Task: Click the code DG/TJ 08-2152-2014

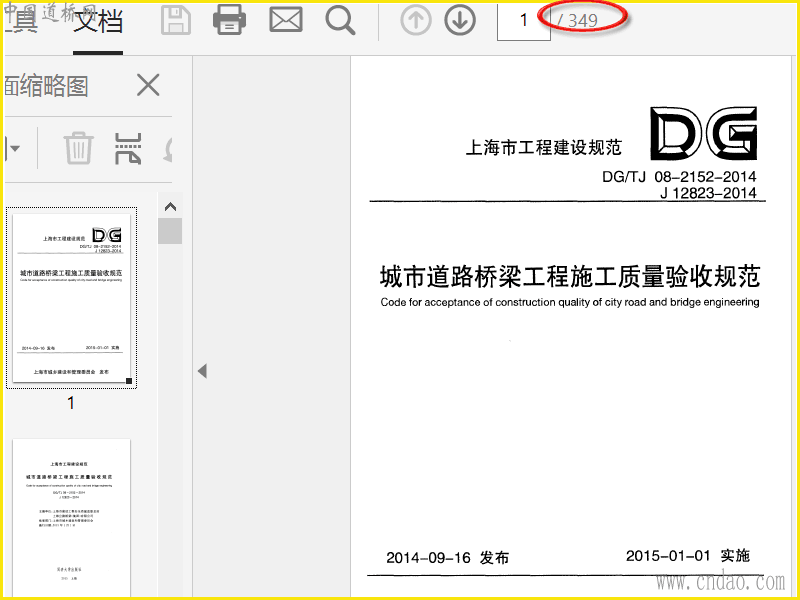Action: point(679,177)
